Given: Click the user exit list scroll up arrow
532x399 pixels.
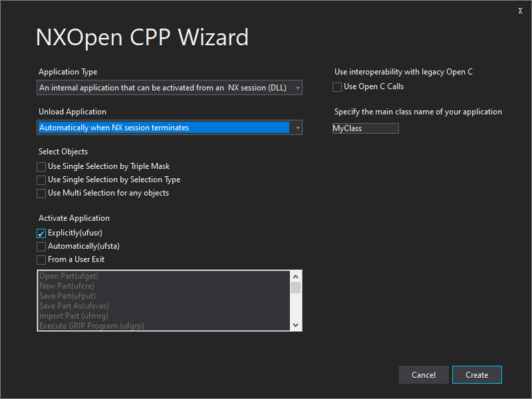Looking at the screenshot, I should click(x=295, y=277).
